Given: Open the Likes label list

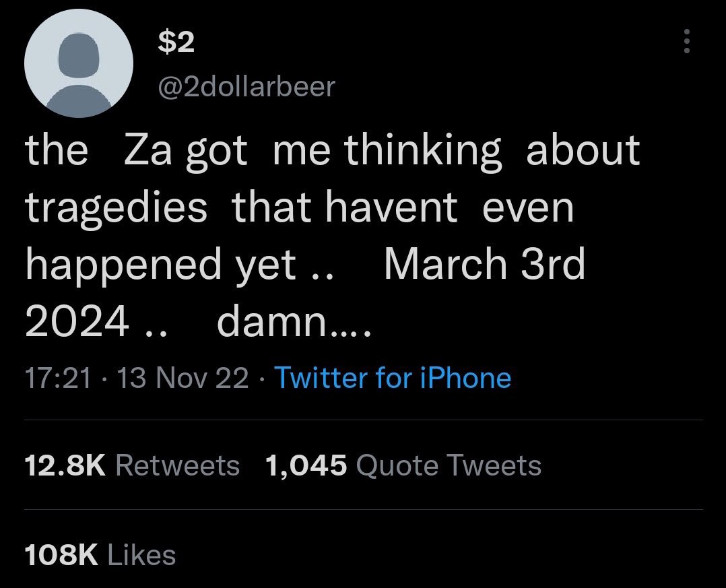Looking at the screenshot, I should [x=141, y=555].
